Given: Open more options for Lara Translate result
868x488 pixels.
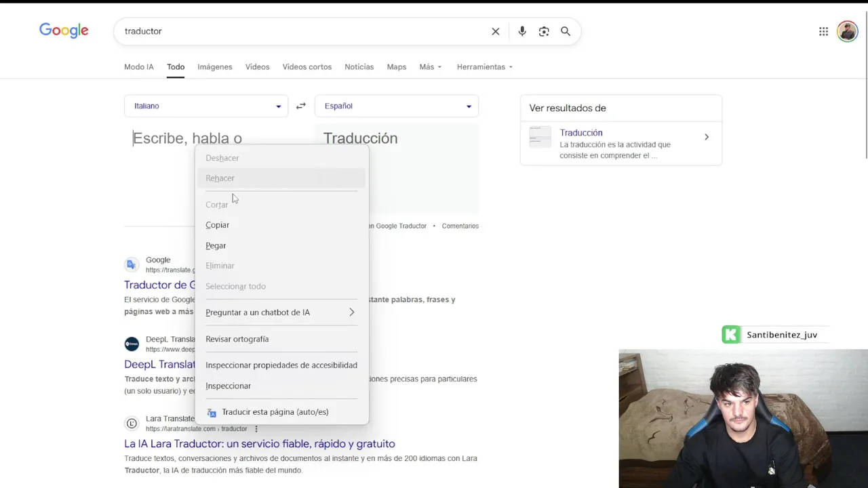Looking at the screenshot, I should pos(256,429).
